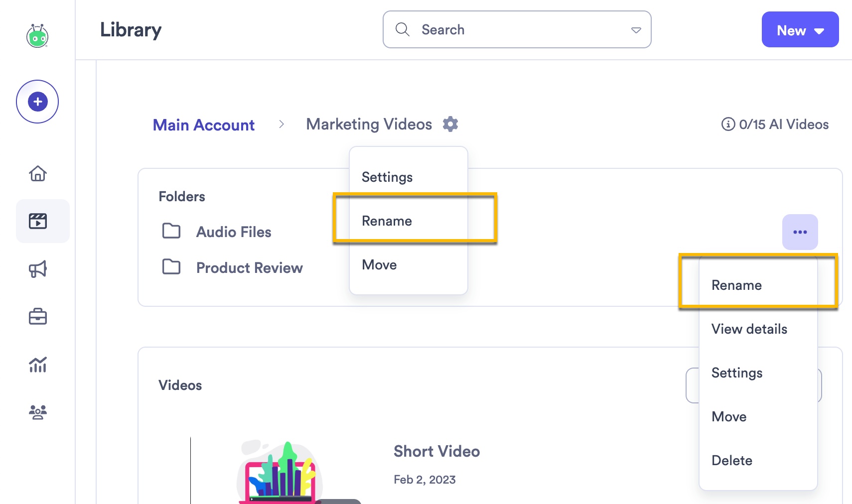The height and width of the screenshot is (504, 852).
Task: Open the Audio Files folder
Action: 234,232
